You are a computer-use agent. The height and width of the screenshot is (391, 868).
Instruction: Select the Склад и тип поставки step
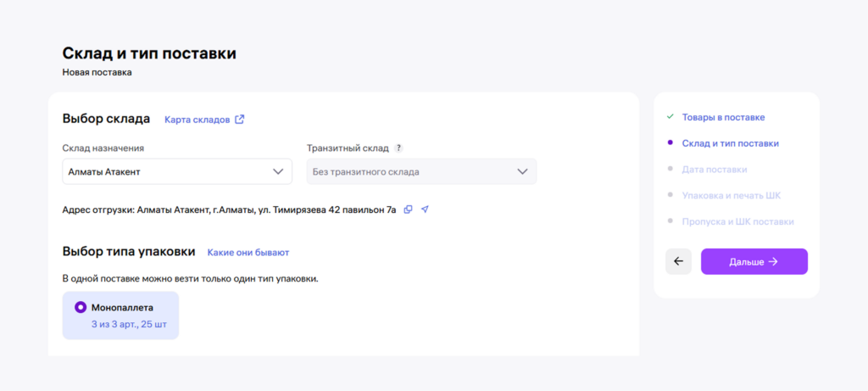730,143
